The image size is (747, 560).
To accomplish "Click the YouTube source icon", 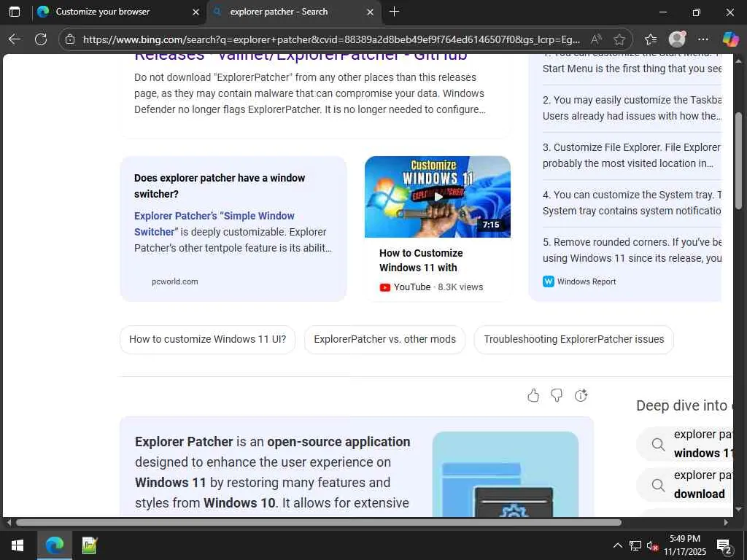I will click(x=385, y=287).
